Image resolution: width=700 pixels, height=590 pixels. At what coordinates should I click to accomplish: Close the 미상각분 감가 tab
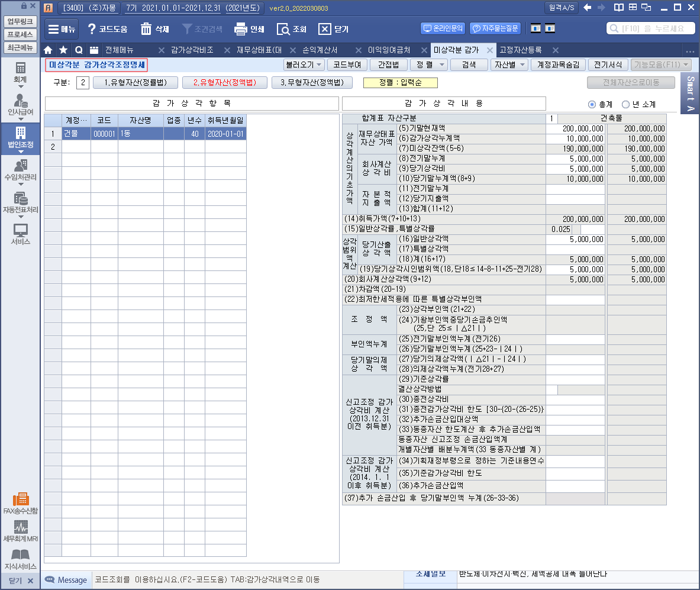pos(490,50)
